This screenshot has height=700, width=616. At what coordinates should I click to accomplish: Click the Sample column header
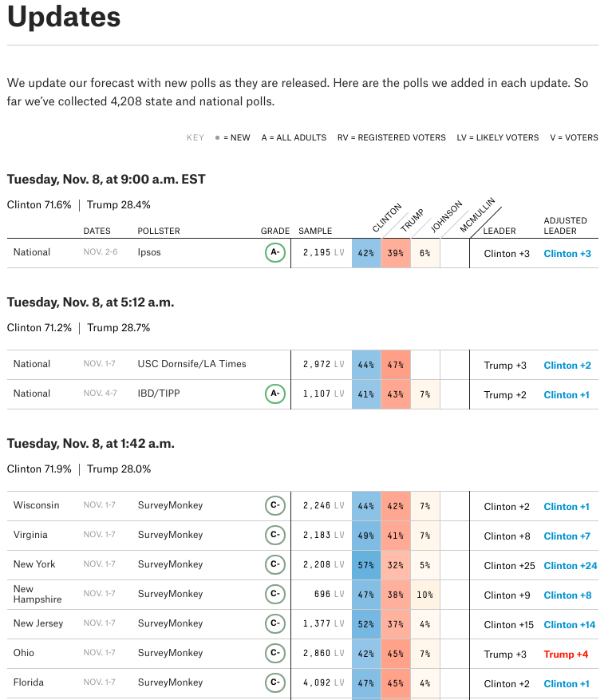(315, 231)
